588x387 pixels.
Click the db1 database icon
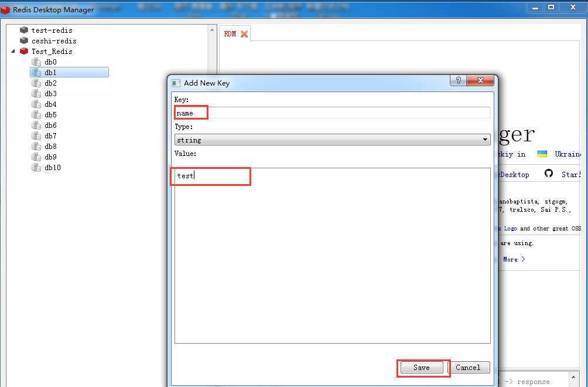click(x=36, y=73)
